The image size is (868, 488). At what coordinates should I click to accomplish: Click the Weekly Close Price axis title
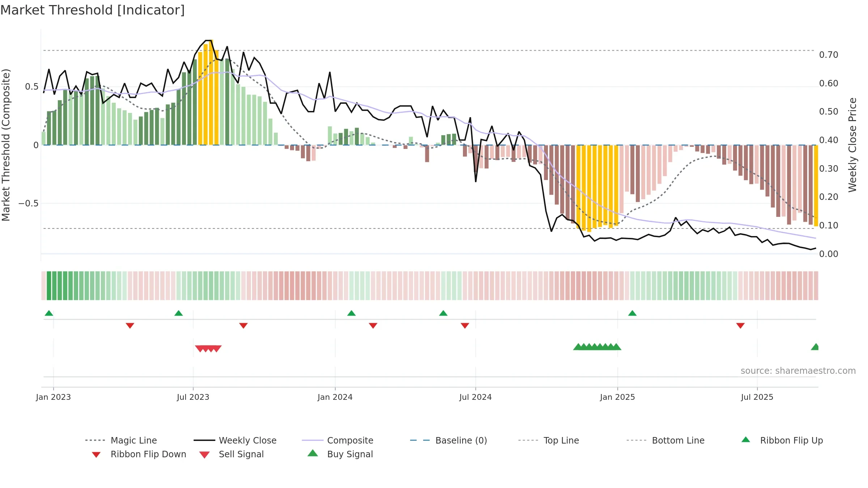852,145
